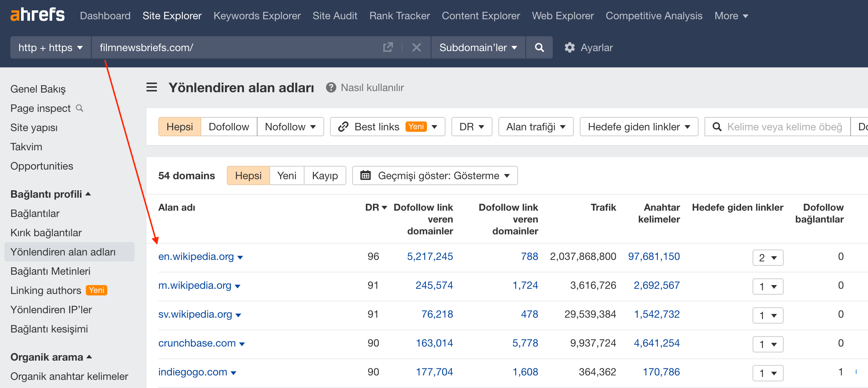868x388 pixels.
Task: Open Kırık bağlantılar in sidebar
Action: tap(46, 233)
